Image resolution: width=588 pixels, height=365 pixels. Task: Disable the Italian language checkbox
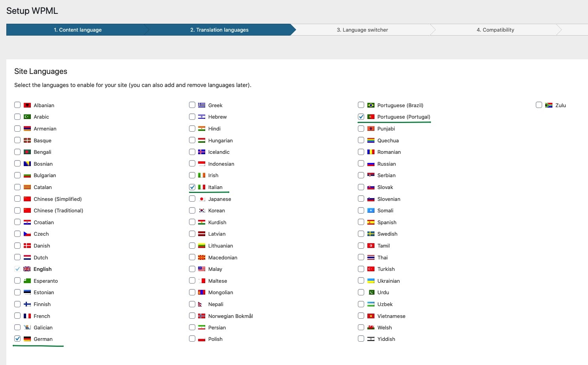pos(192,187)
